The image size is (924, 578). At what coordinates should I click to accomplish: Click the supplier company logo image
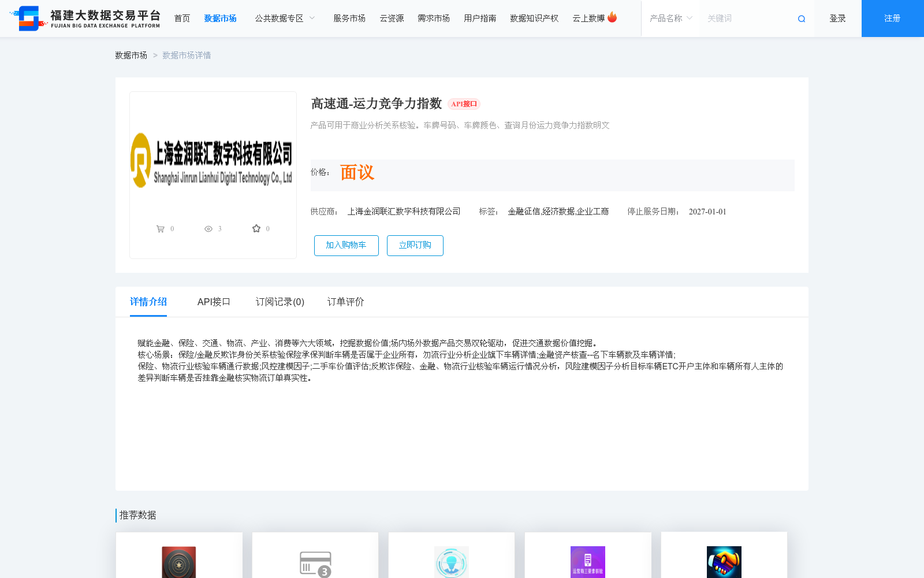[213, 161]
